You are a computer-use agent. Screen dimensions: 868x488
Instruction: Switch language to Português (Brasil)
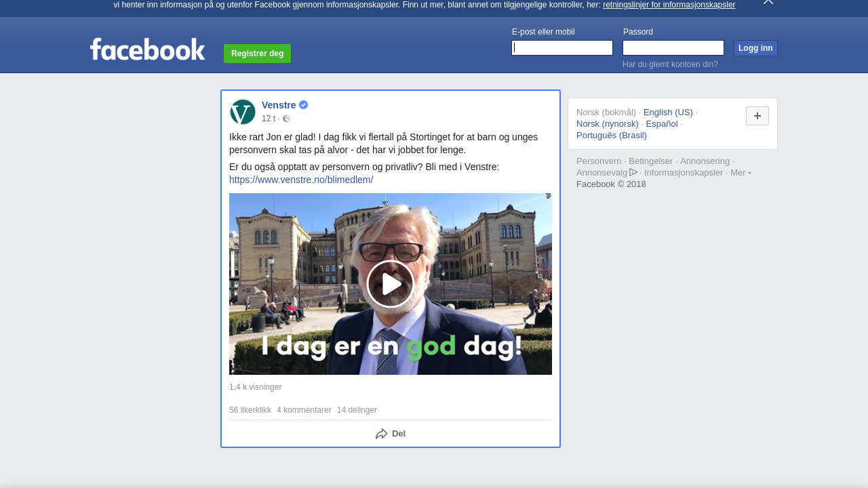612,136
